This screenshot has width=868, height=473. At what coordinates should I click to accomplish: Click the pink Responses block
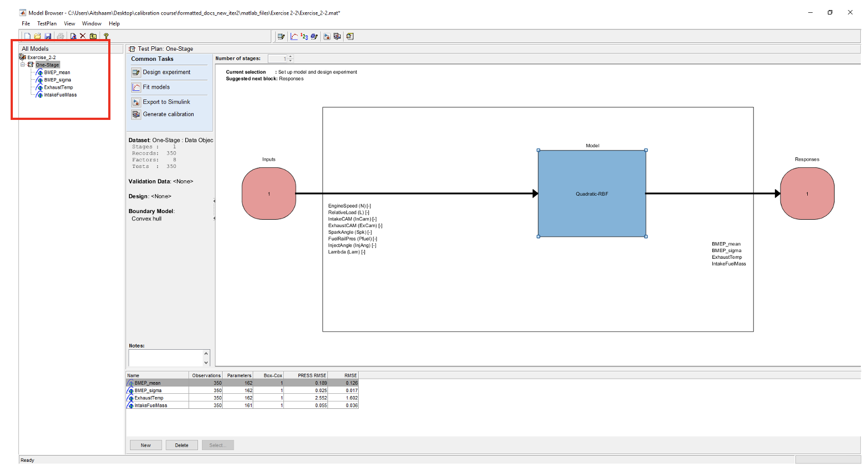pyautogui.click(x=807, y=194)
